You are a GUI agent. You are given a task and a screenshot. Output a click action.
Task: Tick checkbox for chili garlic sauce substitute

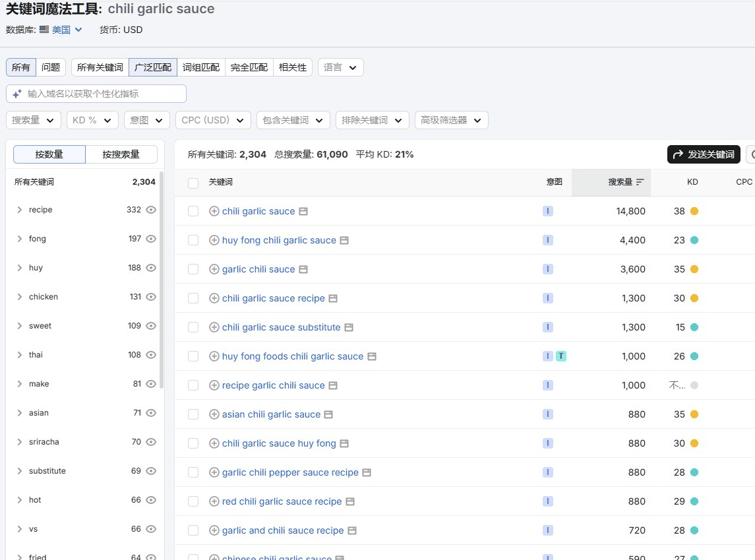click(x=193, y=327)
